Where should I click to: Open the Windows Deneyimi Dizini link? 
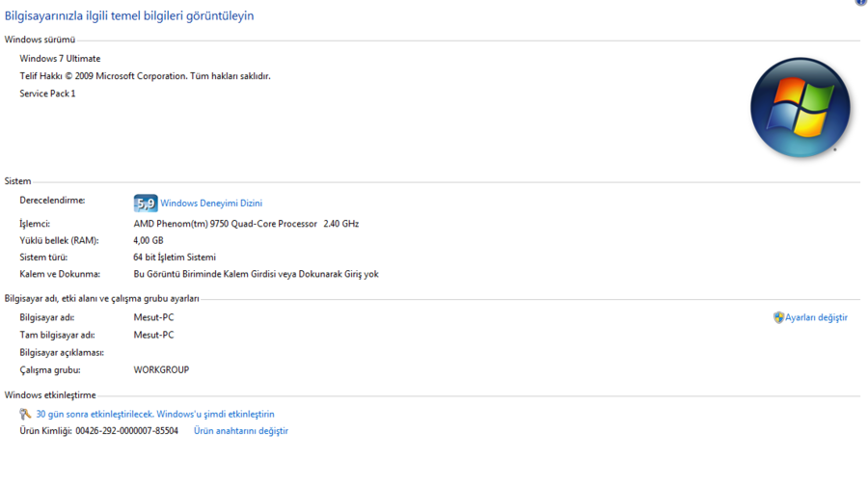[211, 203]
